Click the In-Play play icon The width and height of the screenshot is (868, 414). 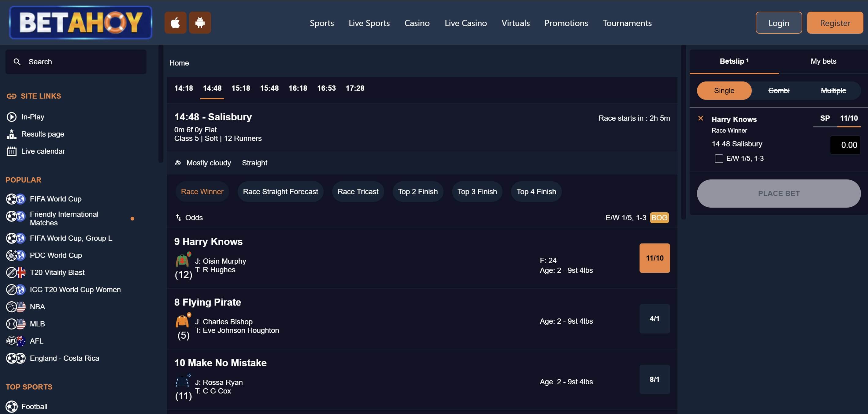click(11, 117)
